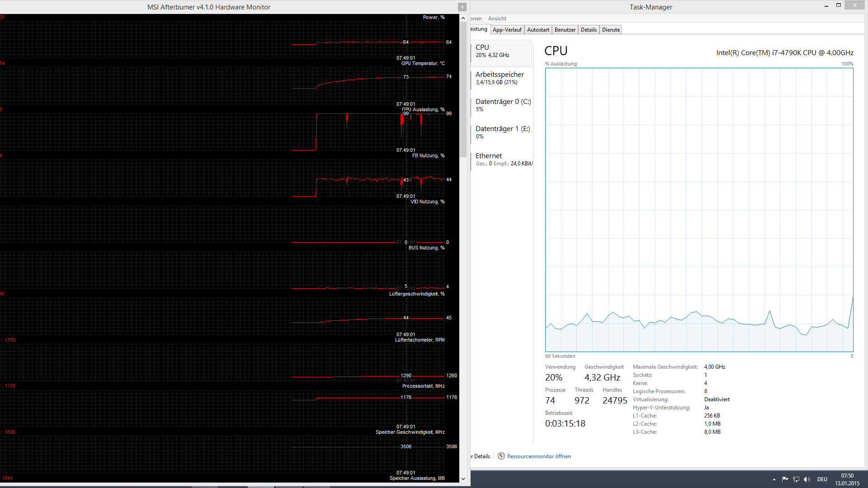Maximize the Task-Manager window
This screenshot has width=868, height=488.
click(838, 5)
